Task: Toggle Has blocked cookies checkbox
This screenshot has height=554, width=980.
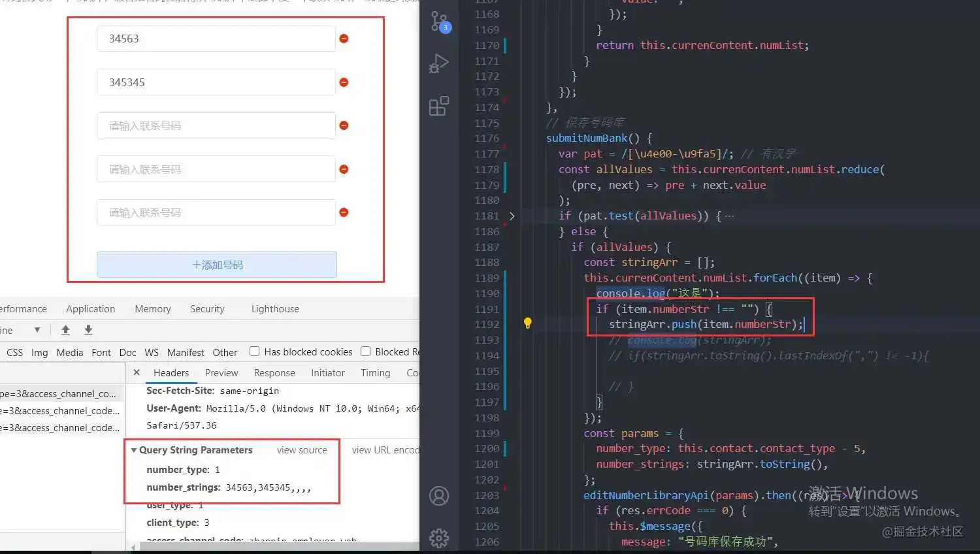Action: click(254, 351)
